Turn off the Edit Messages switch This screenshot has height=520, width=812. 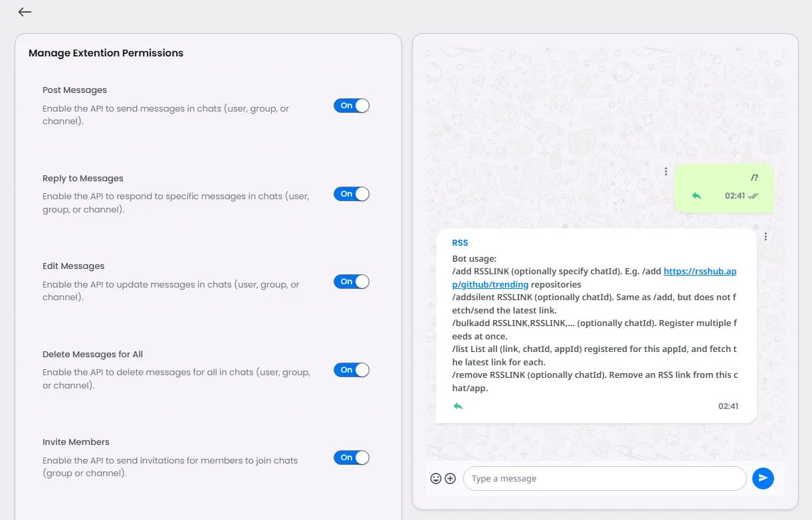[352, 282]
